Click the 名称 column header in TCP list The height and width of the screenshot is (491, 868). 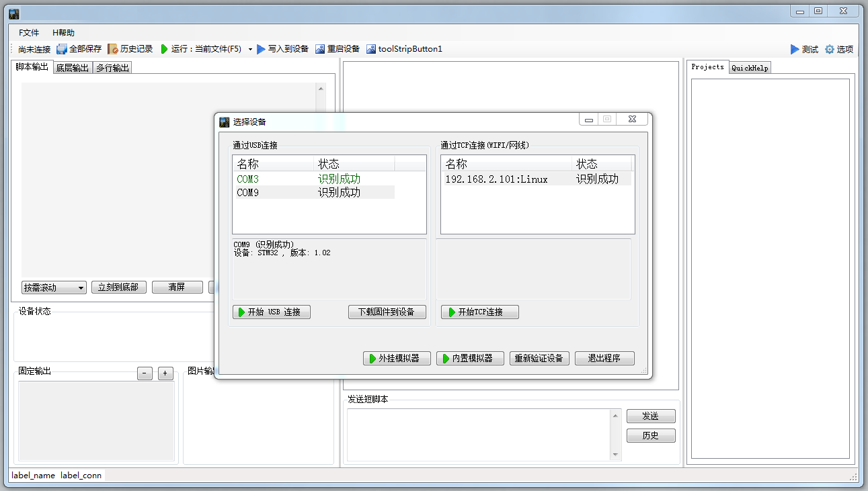506,164
